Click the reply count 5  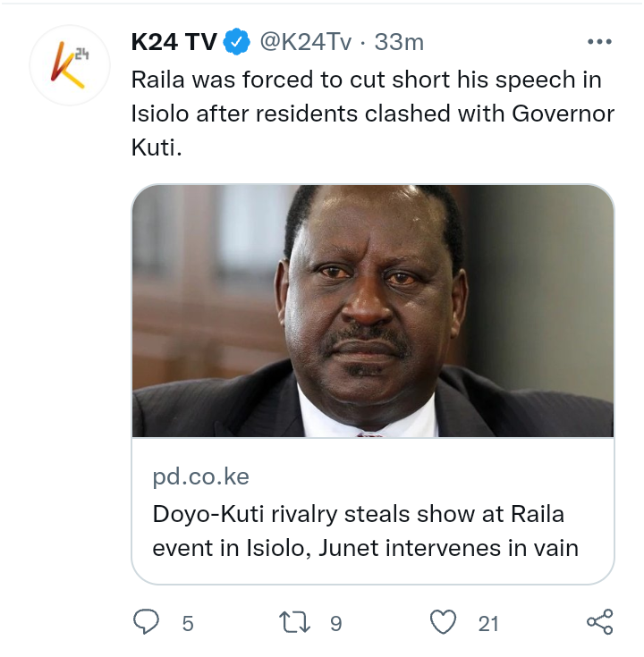tap(188, 624)
